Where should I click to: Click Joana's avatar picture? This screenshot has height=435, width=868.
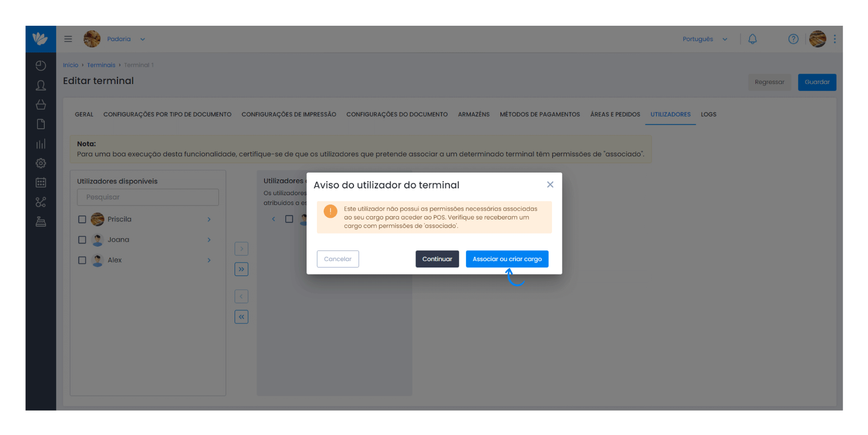pyautogui.click(x=97, y=239)
